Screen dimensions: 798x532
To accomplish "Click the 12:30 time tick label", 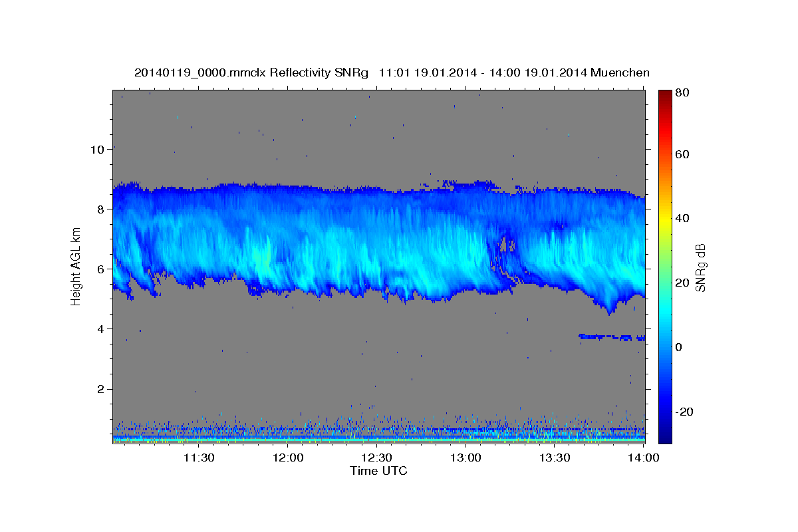I will click(377, 458).
